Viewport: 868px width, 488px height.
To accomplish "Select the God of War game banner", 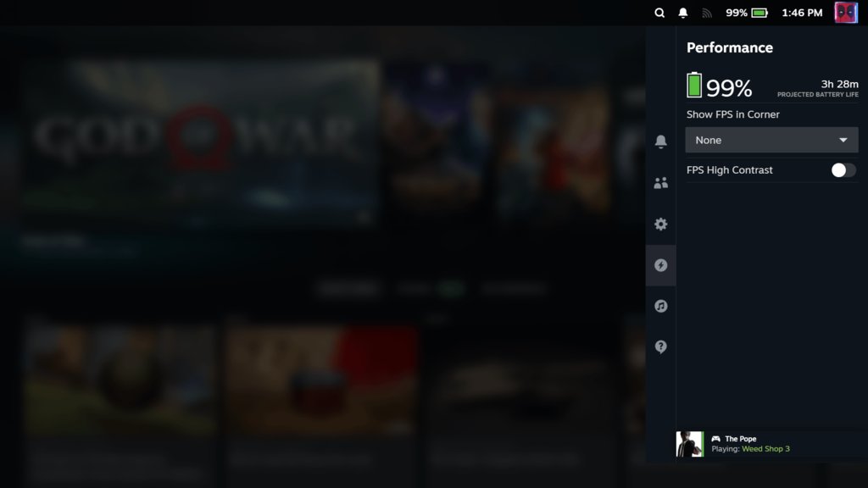I will click(x=199, y=144).
